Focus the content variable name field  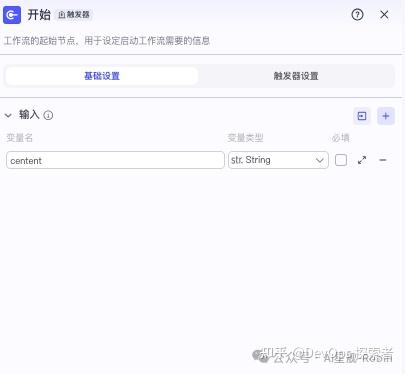(115, 160)
